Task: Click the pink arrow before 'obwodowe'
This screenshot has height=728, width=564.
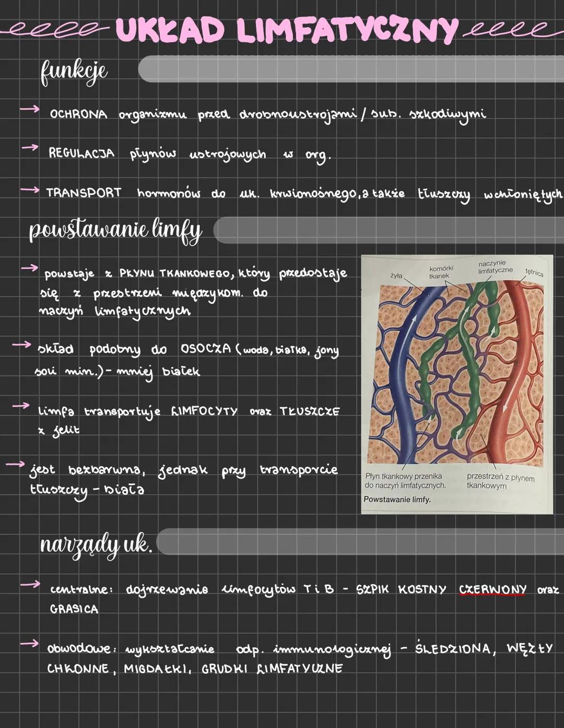Action: tap(30, 645)
